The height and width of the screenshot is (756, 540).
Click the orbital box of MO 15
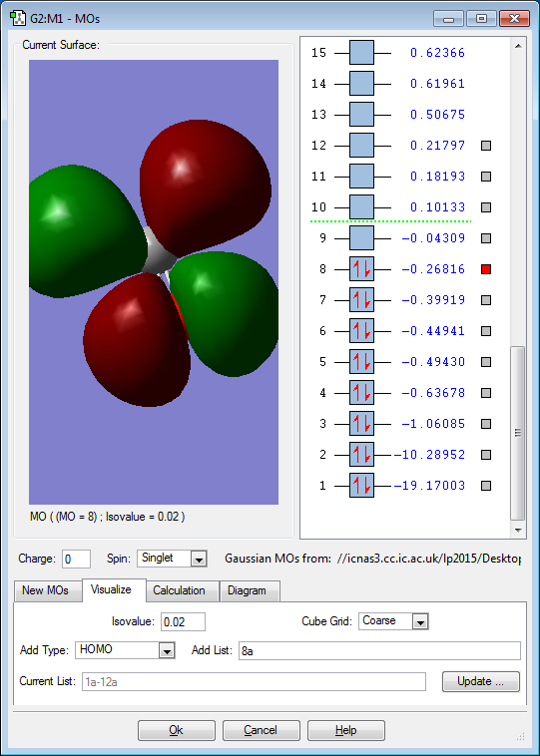(x=361, y=53)
